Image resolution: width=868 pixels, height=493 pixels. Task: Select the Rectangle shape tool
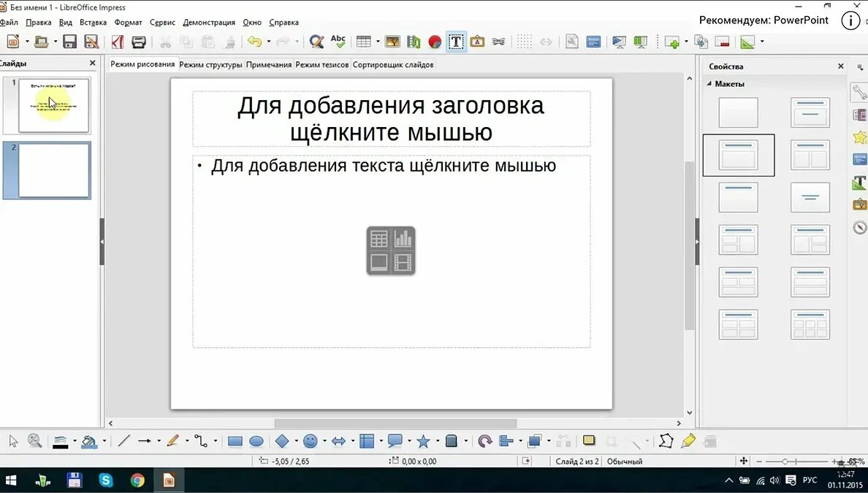pos(235,441)
